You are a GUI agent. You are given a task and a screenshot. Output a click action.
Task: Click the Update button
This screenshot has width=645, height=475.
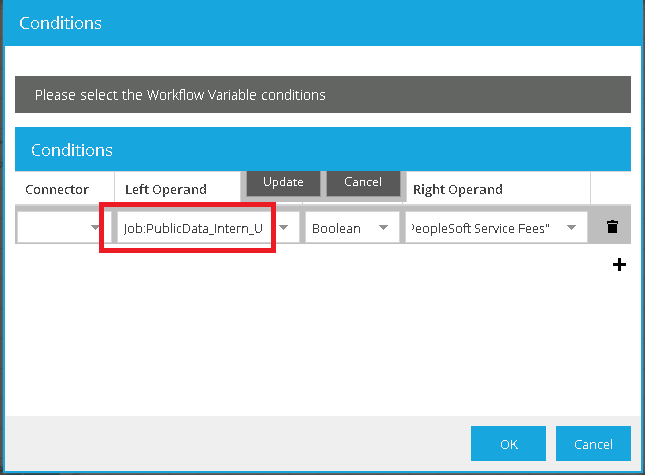tap(283, 183)
